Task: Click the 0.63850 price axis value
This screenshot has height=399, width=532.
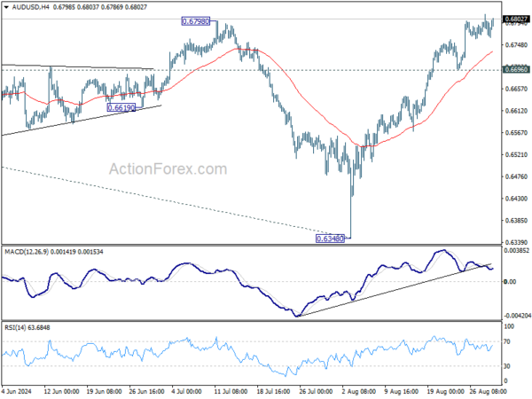Action: (516, 221)
